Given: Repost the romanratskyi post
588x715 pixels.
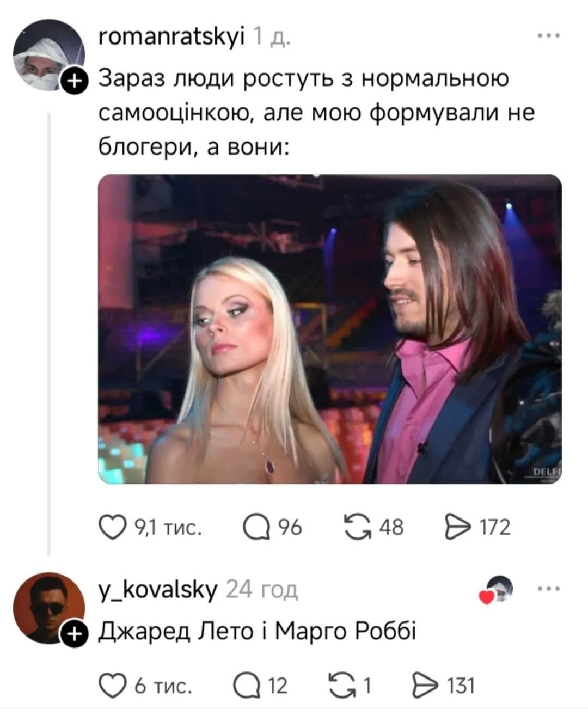Looking at the screenshot, I should (357, 527).
